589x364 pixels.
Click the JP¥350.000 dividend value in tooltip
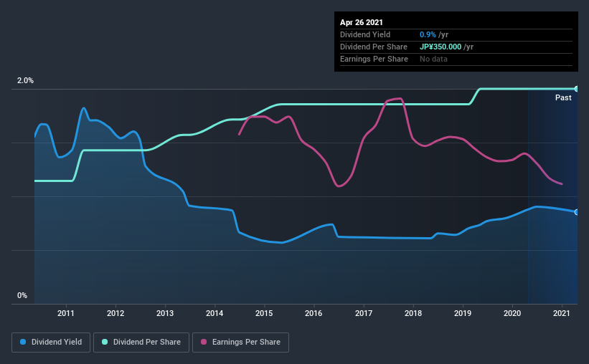[x=440, y=47]
